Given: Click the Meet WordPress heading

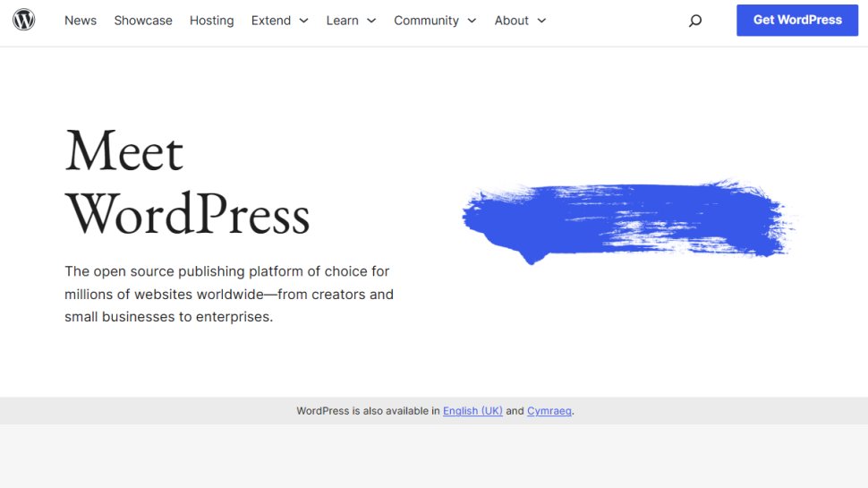Looking at the screenshot, I should point(187,183).
